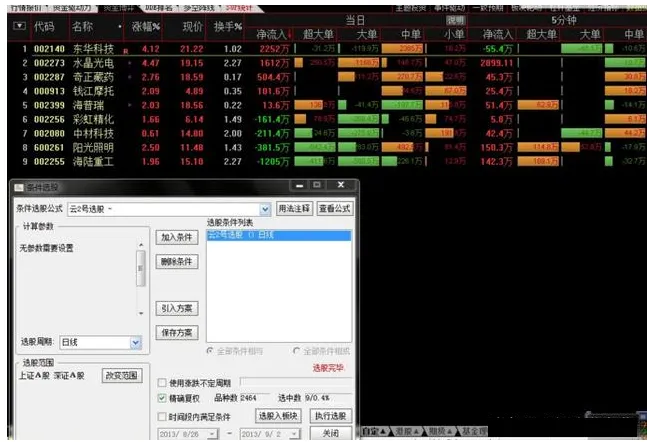Switch to the 资金驱动力 tab
Image resolution: width=647 pixels, height=442 pixels.
(x=72, y=8)
